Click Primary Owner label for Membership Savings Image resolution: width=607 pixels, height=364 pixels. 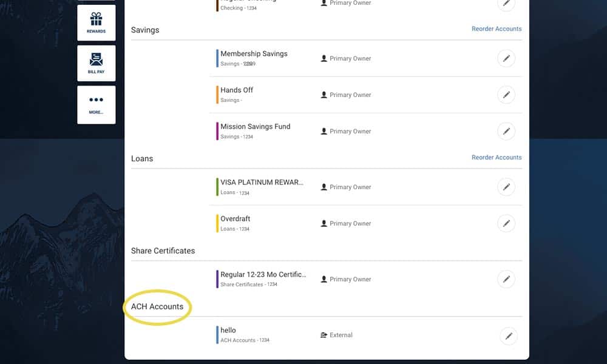350,58
